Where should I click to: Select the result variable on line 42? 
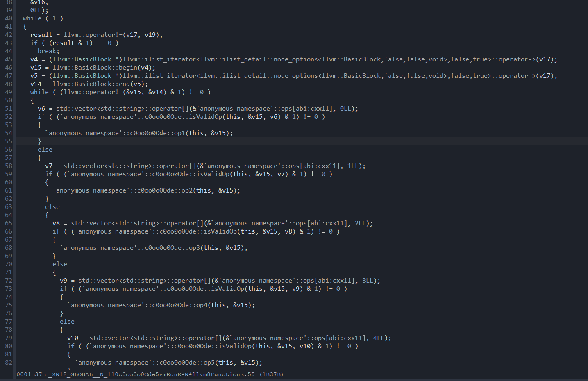coord(41,34)
